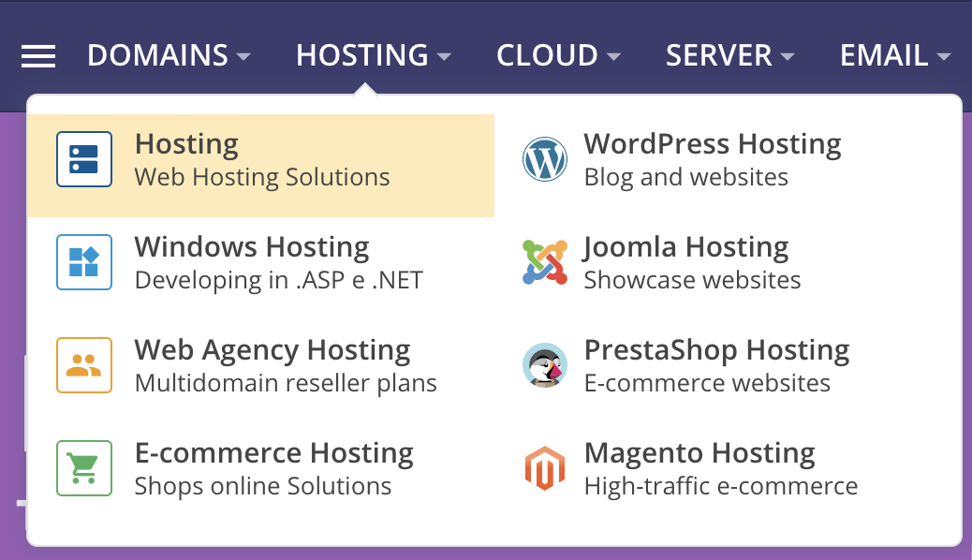This screenshot has height=560, width=972.
Task: Click the Windows Hosting icon
Action: [x=84, y=262]
